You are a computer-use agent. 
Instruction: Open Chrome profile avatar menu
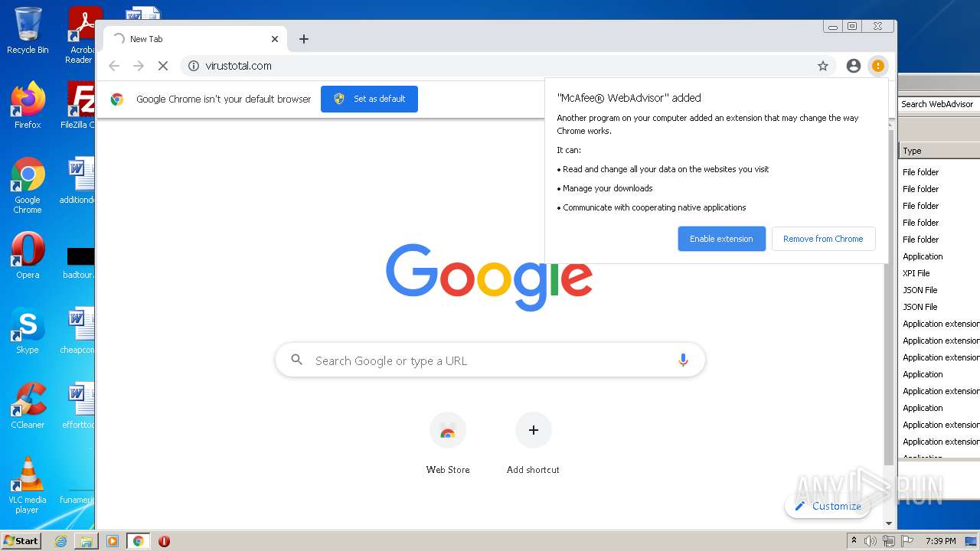pyautogui.click(x=854, y=66)
